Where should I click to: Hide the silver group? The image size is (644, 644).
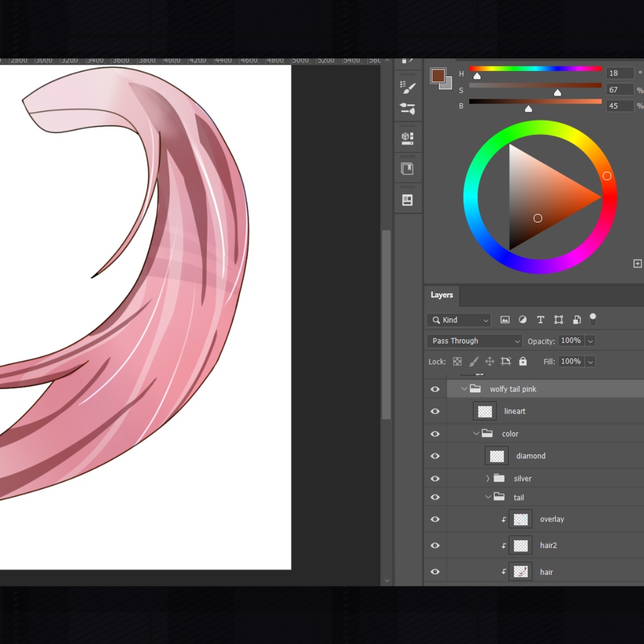[435, 479]
